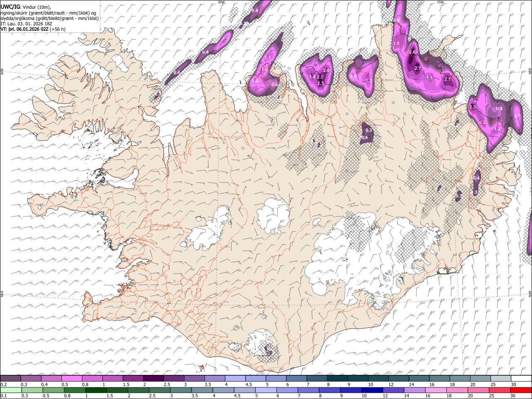The width and height of the screenshot is (532, 399).
Task: Click the 2.3 precipitation value on map
Action: point(320,83)
